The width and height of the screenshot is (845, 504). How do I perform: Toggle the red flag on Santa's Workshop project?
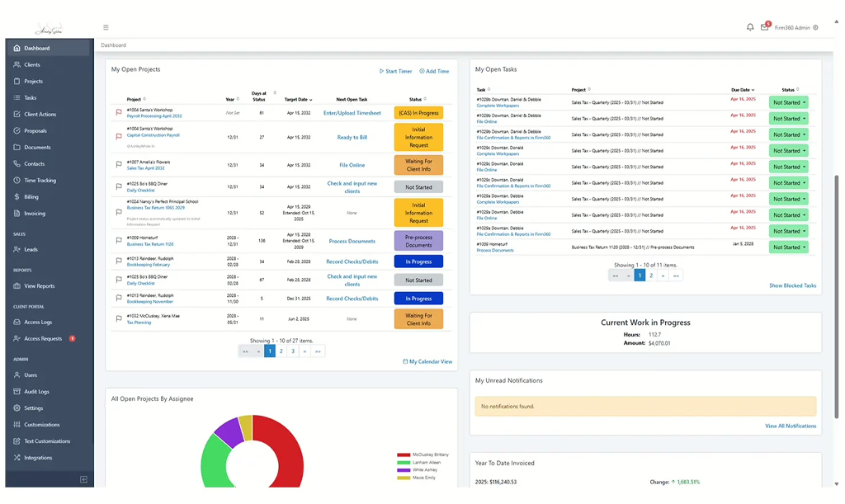116,112
